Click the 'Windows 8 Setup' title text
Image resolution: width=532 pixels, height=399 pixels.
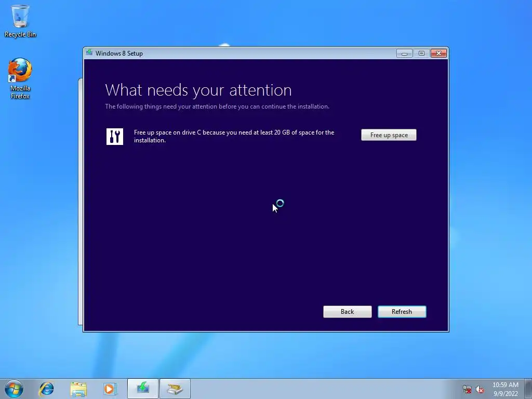(x=119, y=54)
